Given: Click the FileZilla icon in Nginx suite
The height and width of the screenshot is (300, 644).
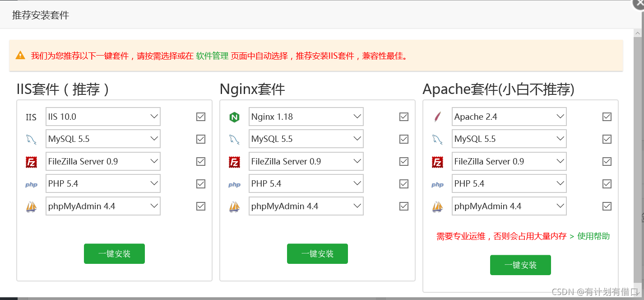Looking at the screenshot, I should point(234,162).
